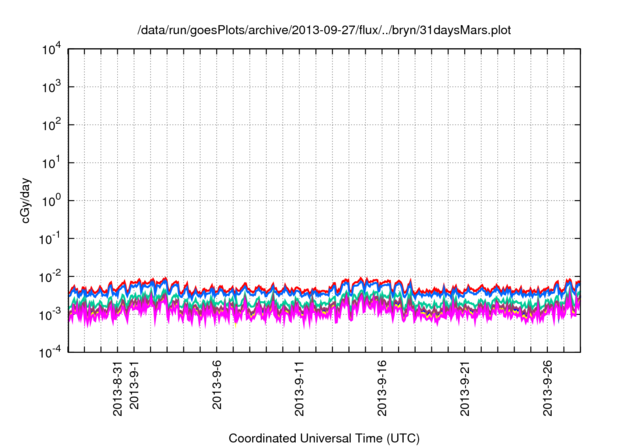Click the 10^3 y-axis tick label
Screen dimensions: 640x448
52,87
